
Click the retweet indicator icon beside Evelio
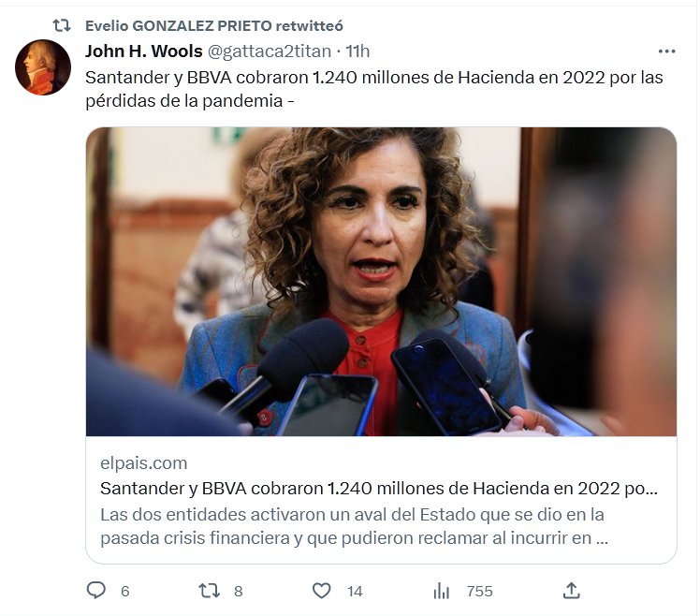[x=62, y=25]
